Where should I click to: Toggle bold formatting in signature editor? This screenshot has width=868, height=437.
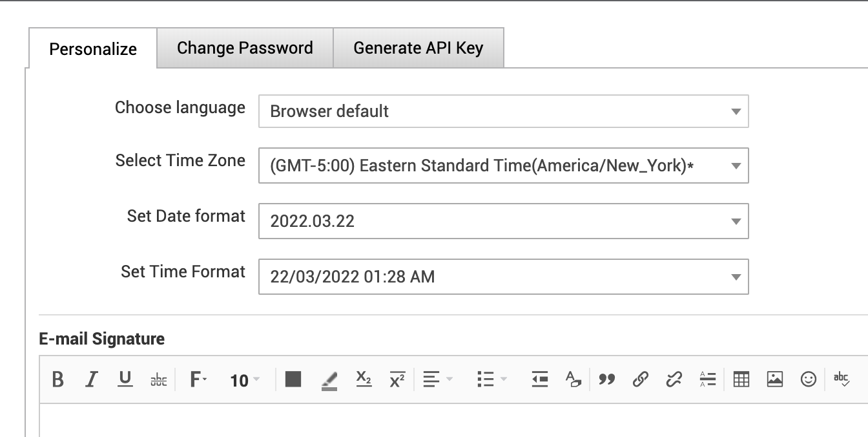point(57,379)
